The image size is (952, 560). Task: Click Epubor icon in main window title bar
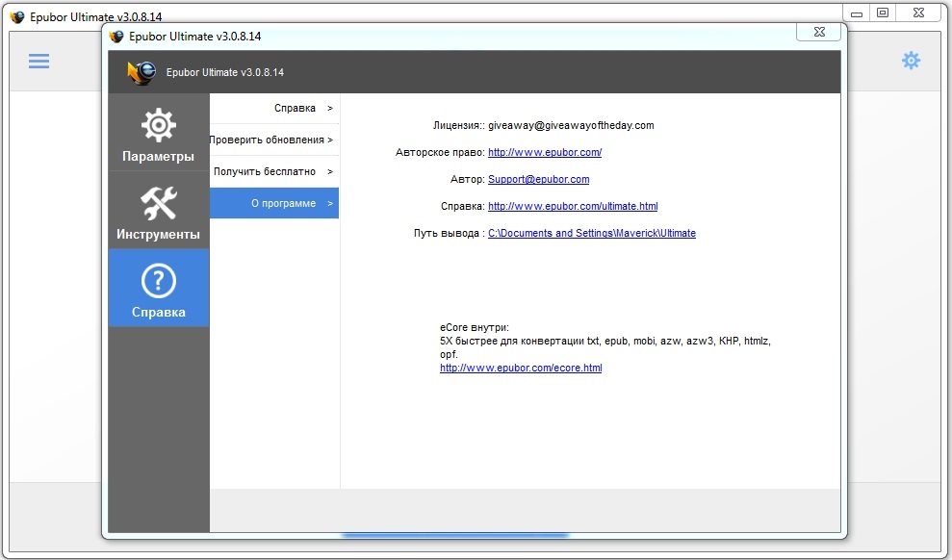point(17,17)
